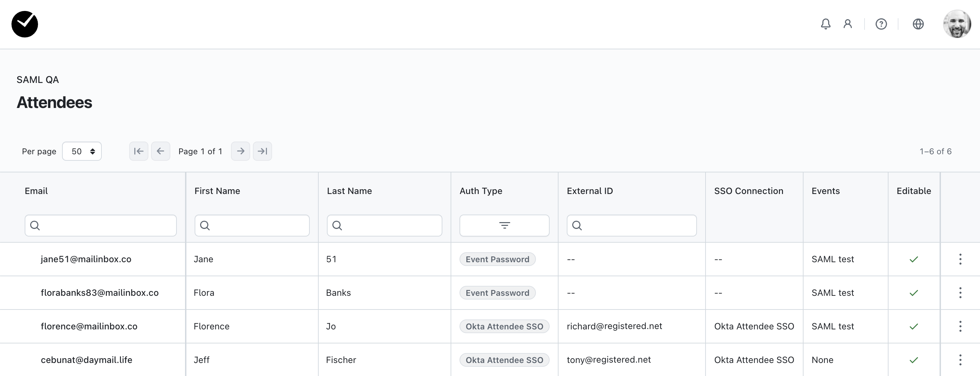Open the help question mark icon
980x376 pixels.
click(881, 24)
